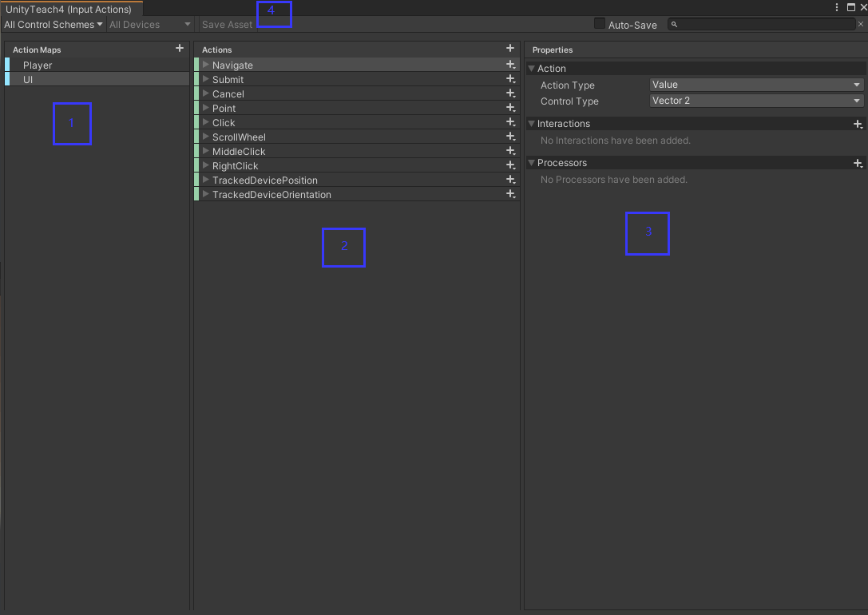Select the TrackedDevicePosition action row
This screenshot has height=615, width=868.
(x=356, y=180)
